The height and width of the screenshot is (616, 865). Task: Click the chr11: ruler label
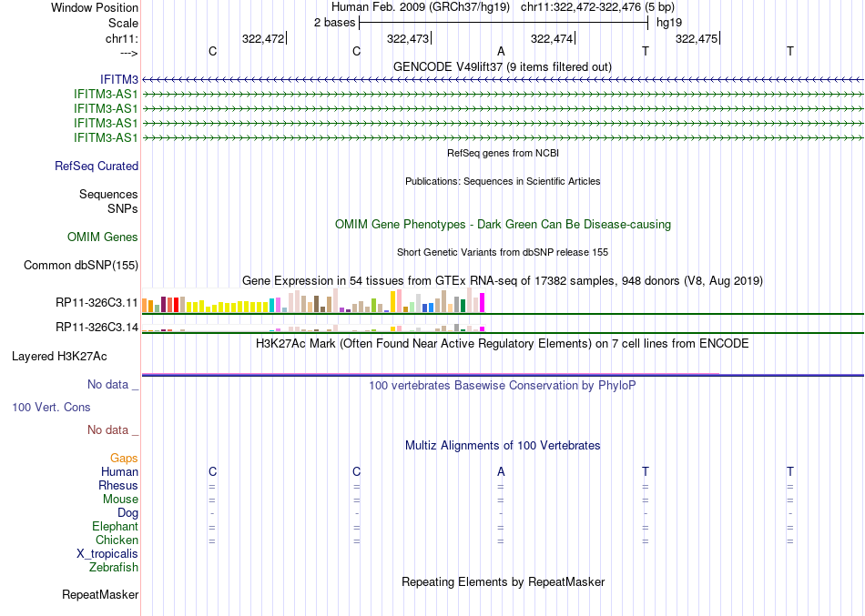(122, 38)
